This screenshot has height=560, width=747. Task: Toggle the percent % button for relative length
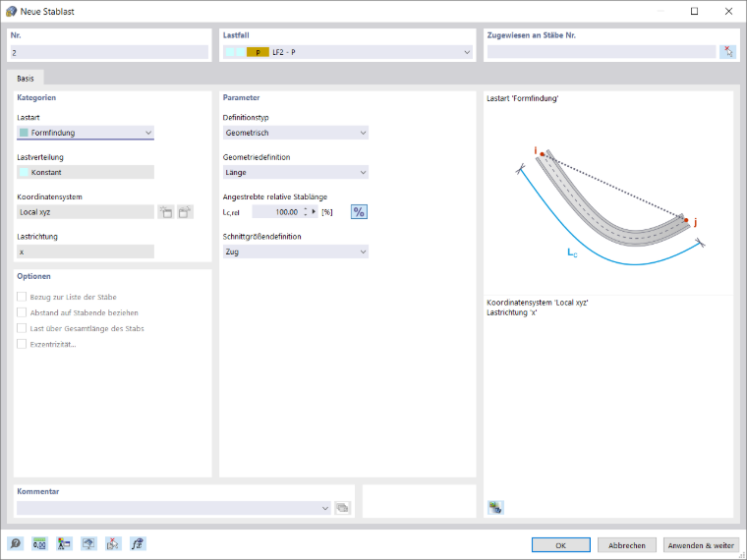(x=359, y=212)
